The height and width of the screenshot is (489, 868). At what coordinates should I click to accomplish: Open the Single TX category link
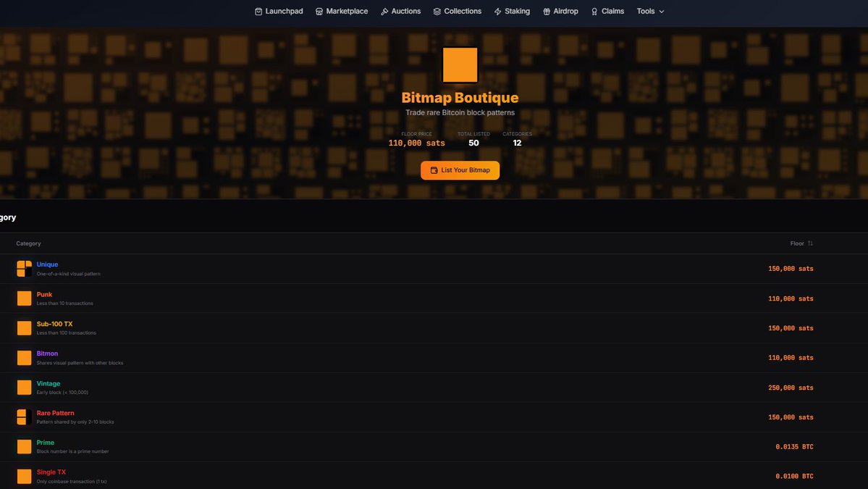pos(51,472)
